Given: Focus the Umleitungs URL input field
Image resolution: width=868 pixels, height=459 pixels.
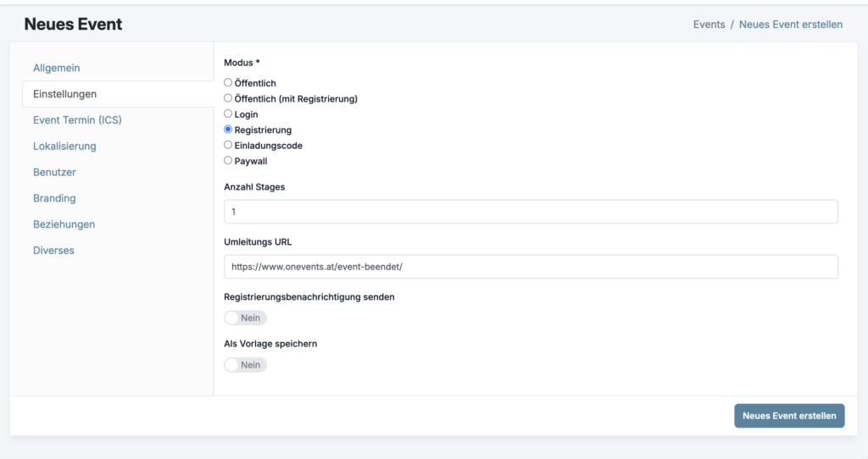Looking at the screenshot, I should tap(531, 267).
